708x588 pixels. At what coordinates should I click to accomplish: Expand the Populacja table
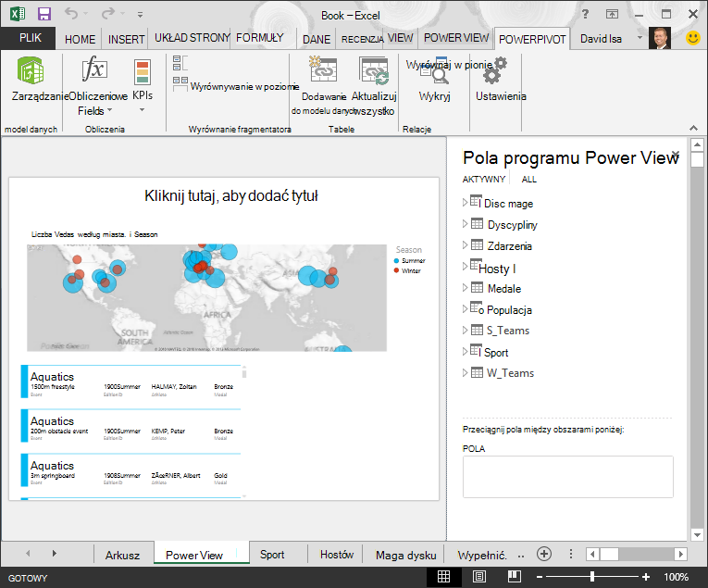tap(466, 309)
